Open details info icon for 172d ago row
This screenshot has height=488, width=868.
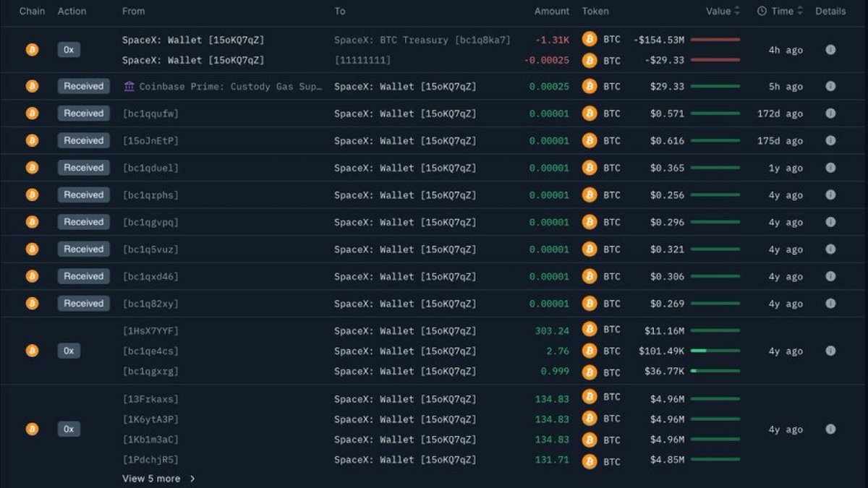pos(830,114)
